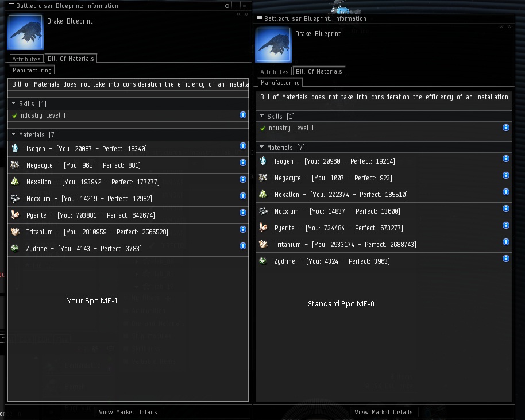525x420 pixels.
Task: Collapse Skills section in left window
Action: (13, 103)
